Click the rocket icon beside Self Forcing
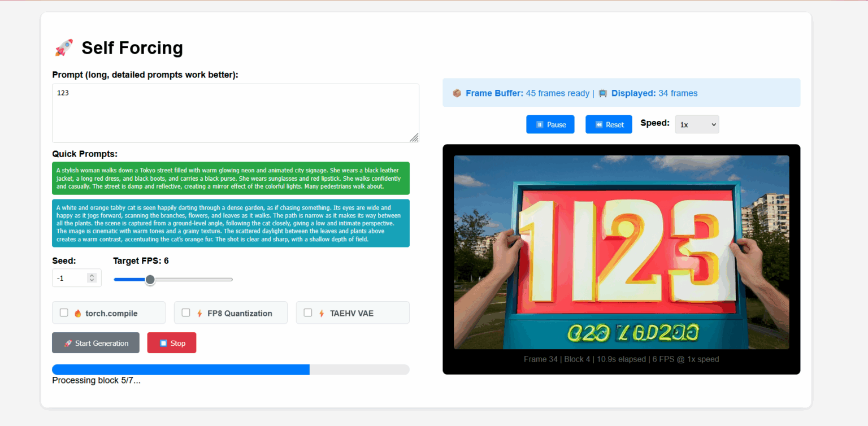The width and height of the screenshot is (868, 426). coord(63,48)
